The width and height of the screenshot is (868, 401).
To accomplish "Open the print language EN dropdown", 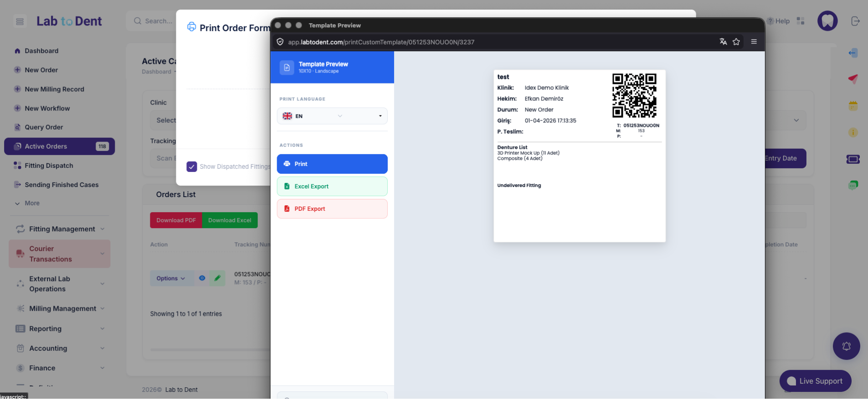I will 332,116.
